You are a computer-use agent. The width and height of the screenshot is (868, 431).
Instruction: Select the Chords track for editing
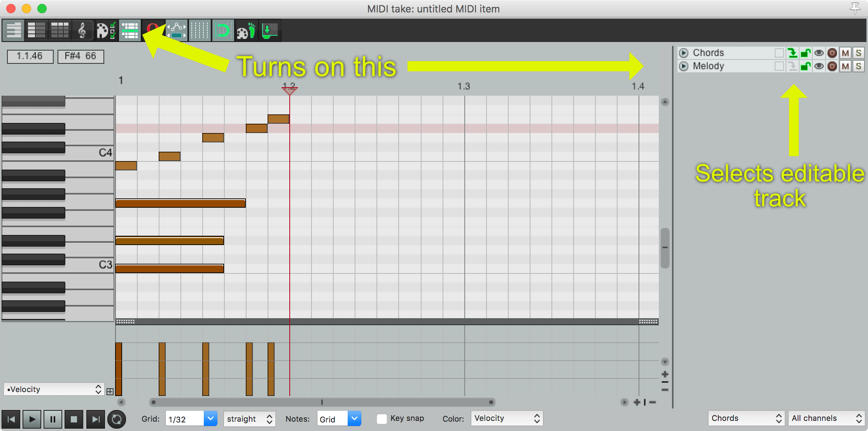pyautogui.click(x=793, y=53)
